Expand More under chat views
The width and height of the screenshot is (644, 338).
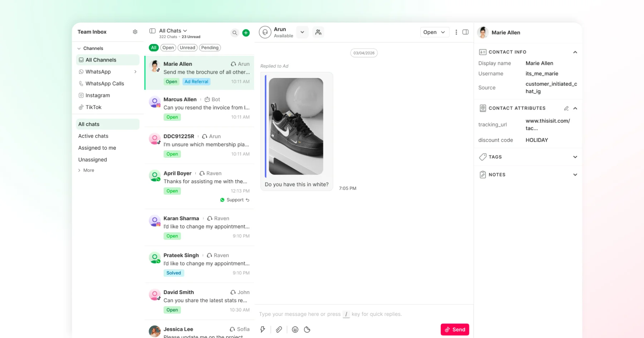tap(86, 170)
